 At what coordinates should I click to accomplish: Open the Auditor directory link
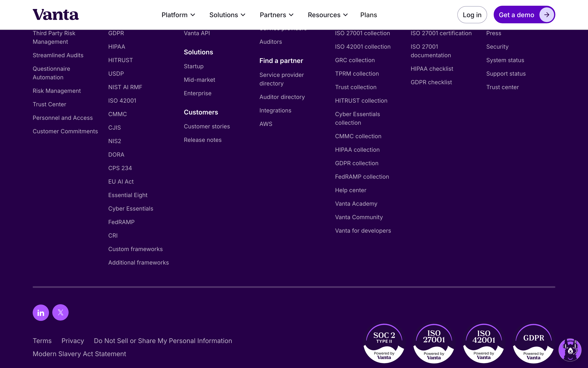click(x=282, y=97)
